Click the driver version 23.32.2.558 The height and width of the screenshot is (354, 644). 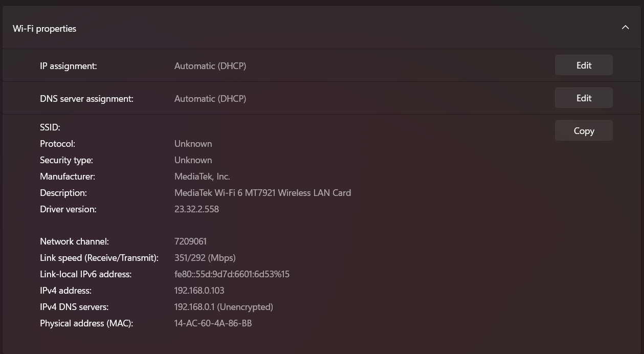[196, 209]
